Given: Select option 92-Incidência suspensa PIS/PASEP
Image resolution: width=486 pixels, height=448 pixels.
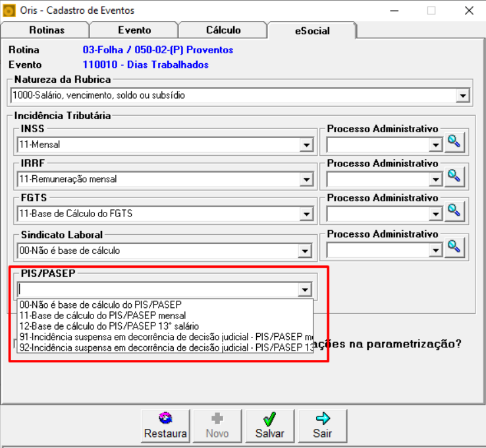Looking at the screenshot, I should [x=165, y=347].
